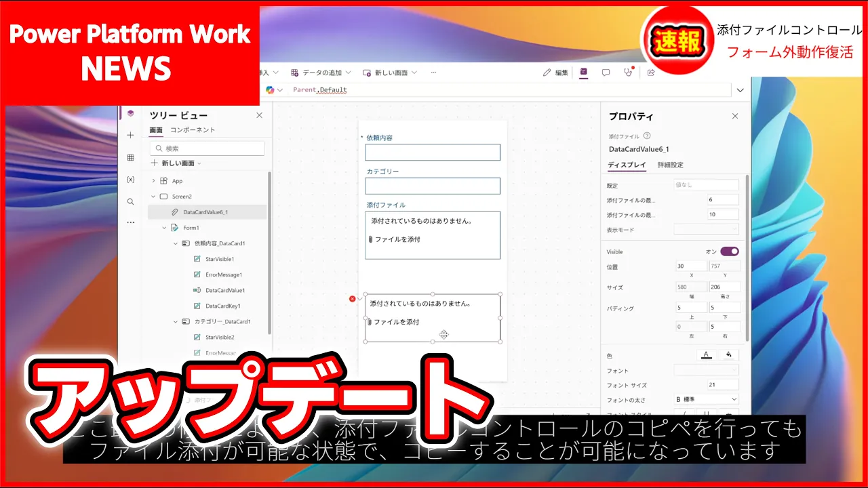Collapse the Screen2 tree node
This screenshot has width=868, height=488.
tap(154, 197)
